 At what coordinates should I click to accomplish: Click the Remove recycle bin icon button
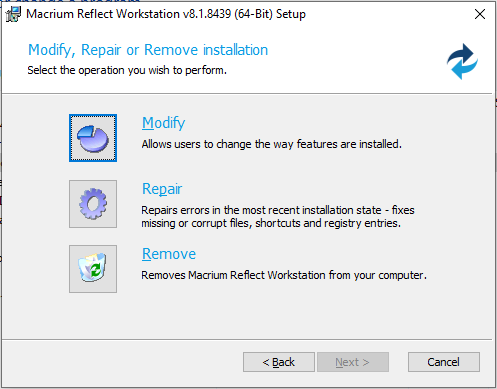click(x=93, y=269)
